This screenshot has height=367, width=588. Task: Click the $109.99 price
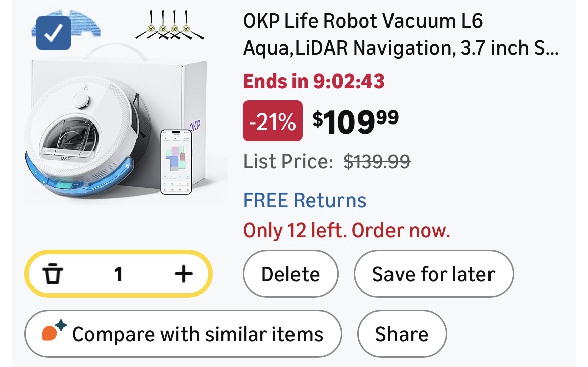[x=355, y=120]
